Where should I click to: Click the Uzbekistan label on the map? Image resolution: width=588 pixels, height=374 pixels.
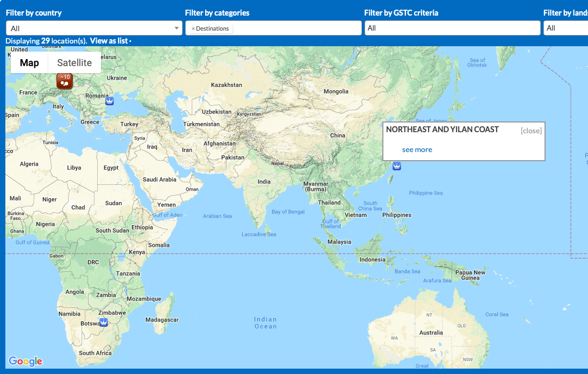217,112
